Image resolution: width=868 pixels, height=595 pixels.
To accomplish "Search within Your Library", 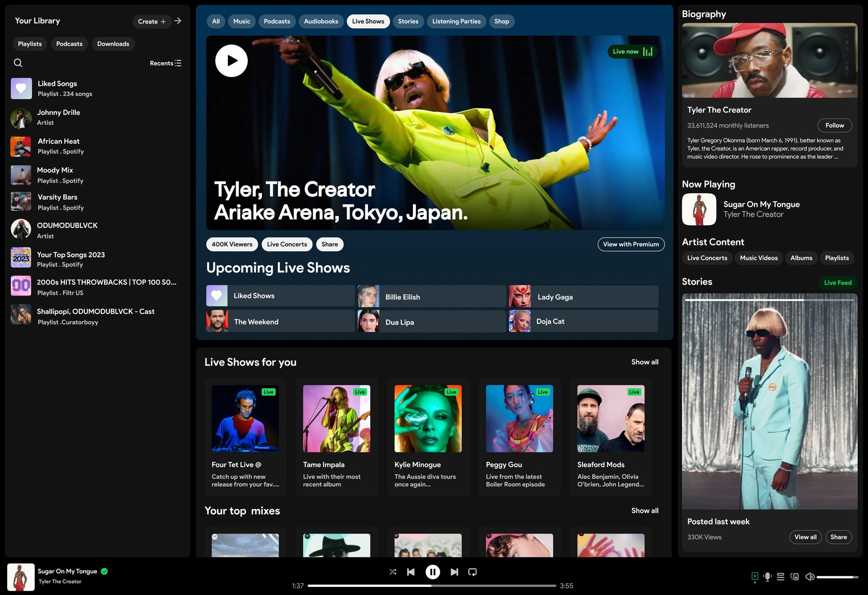I will [18, 63].
